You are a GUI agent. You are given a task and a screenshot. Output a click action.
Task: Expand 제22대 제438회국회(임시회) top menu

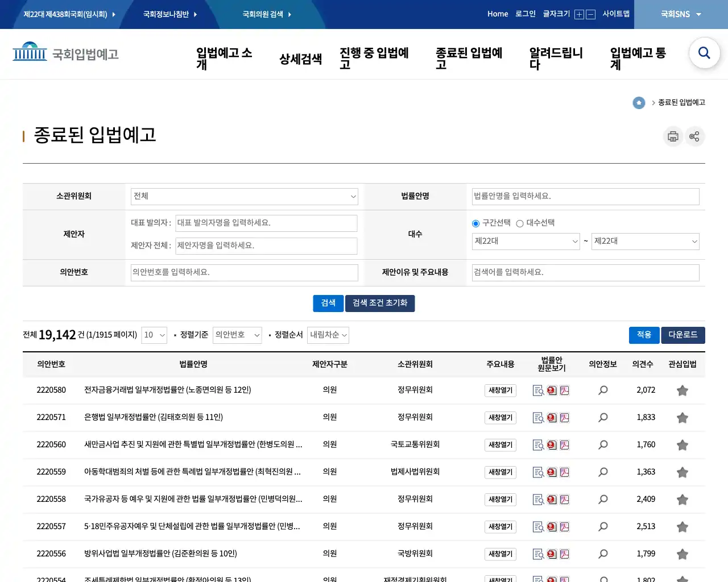point(69,14)
